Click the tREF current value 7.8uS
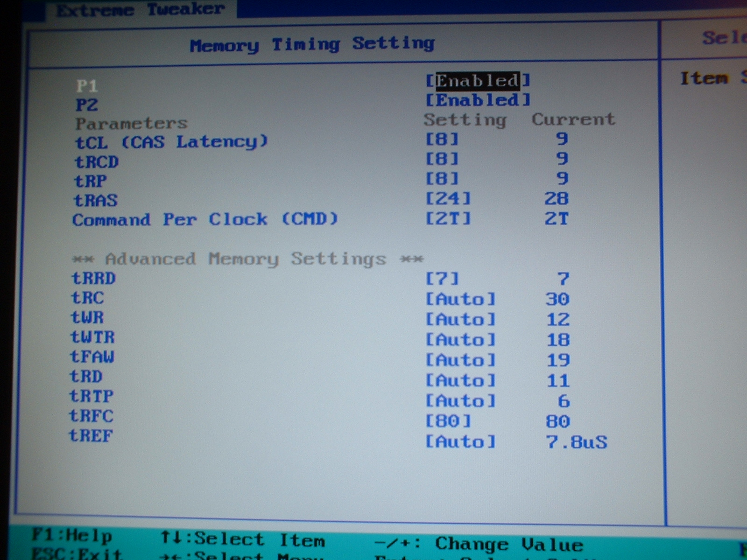This screenshot has height=560, width=747. coord(577,442)
